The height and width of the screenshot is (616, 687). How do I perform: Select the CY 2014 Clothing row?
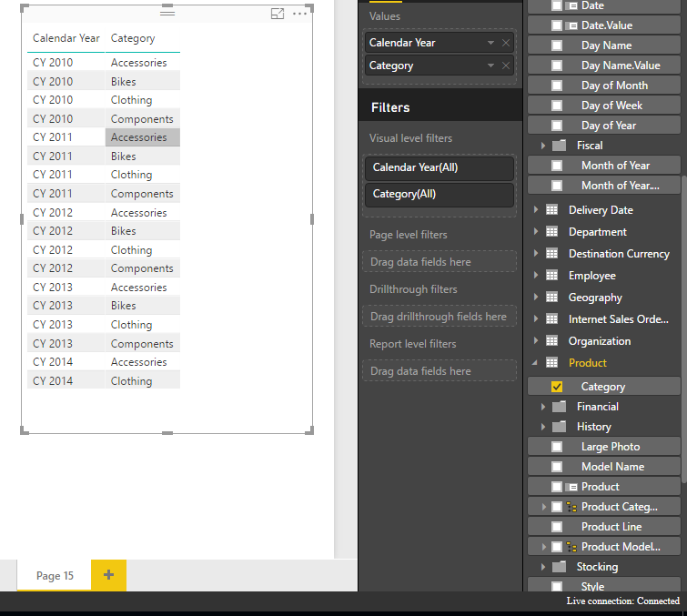(x=104, y=380)
